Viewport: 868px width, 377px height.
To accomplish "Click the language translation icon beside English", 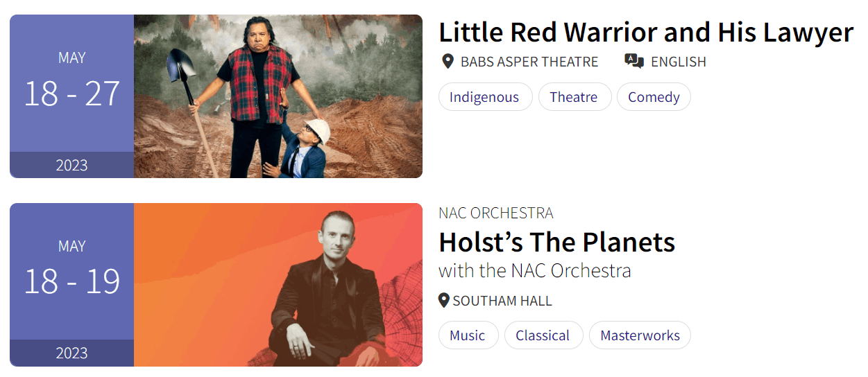I will pos(633,61).
